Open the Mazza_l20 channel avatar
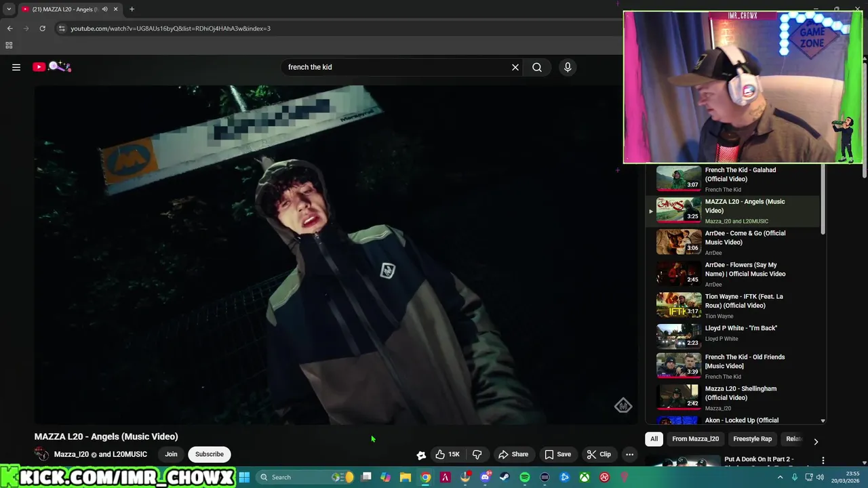 (42, 454)
